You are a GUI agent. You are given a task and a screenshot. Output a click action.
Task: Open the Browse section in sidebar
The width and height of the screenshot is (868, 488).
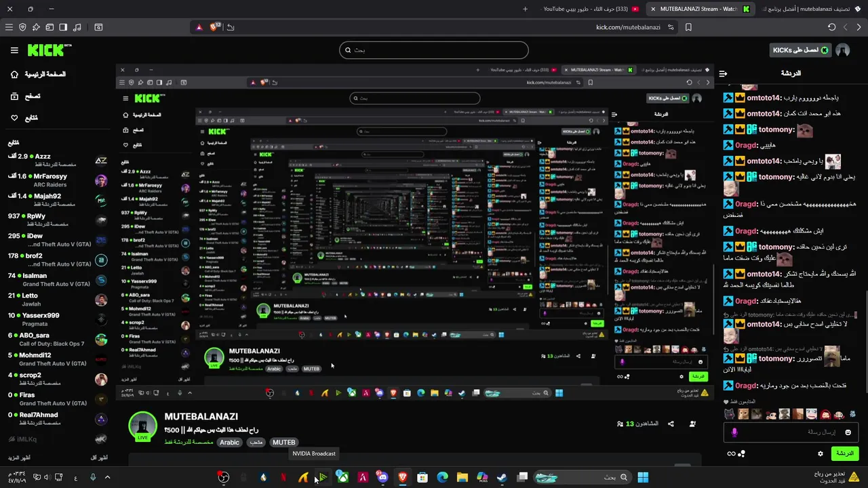coord(24,96)
